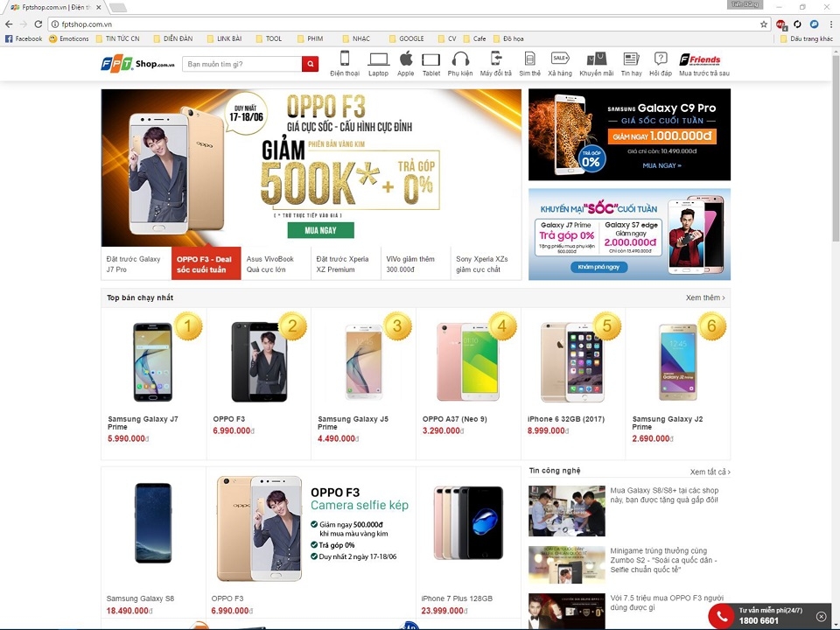Select Asus VivoBook Quà cực lớn tab
Image resolution: width=840 pixels, height=630 pixels.
tap(276, 263)
